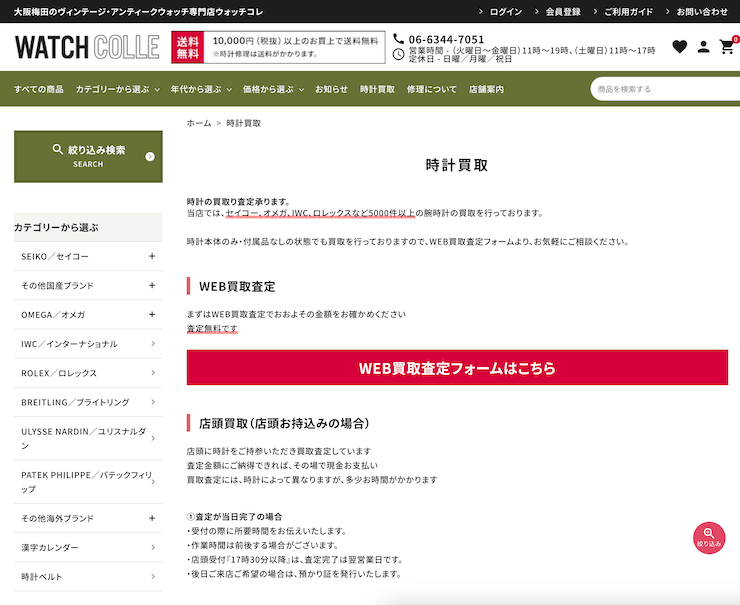Open ROLEX／ロレックス category
Viewport: 740px width, 605px height.
pos(88,373)
